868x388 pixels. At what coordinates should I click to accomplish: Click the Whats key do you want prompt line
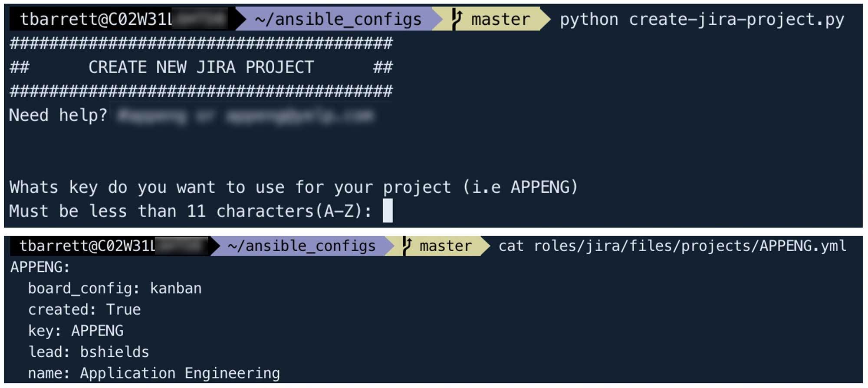point(293,187)
